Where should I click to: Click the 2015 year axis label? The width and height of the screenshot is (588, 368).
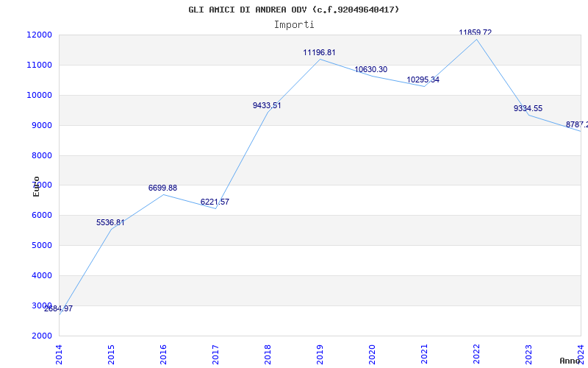click(111, 355)
